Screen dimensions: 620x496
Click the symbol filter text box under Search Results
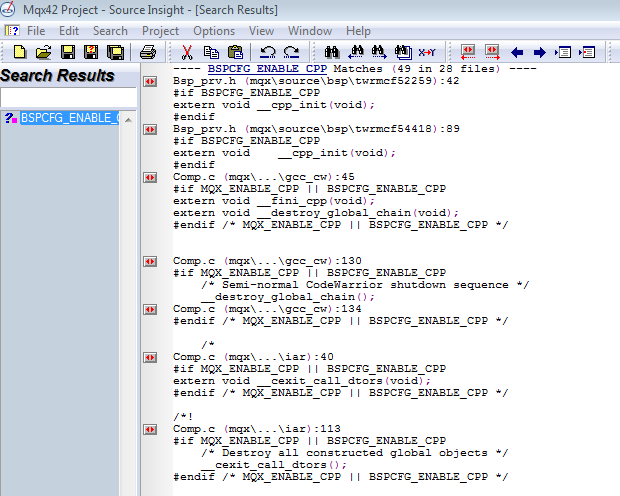click(68, 97)
